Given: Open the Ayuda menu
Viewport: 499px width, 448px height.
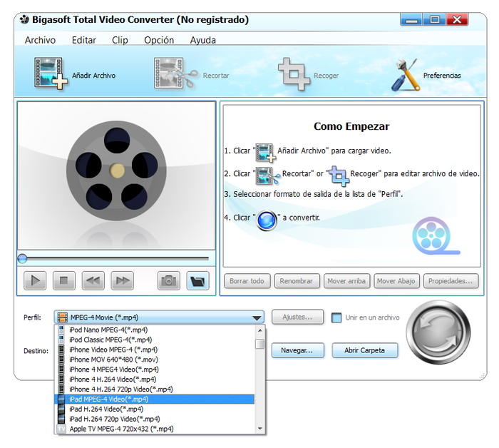Looking at the screenshot, I should point(203,40).
